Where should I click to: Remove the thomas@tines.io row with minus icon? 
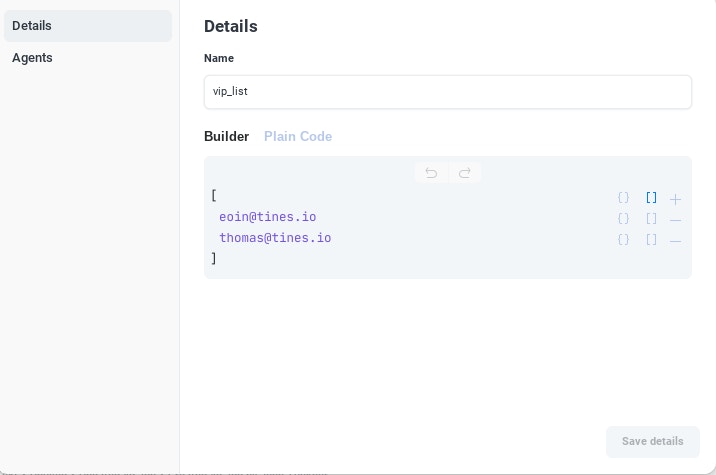(676, 241)
